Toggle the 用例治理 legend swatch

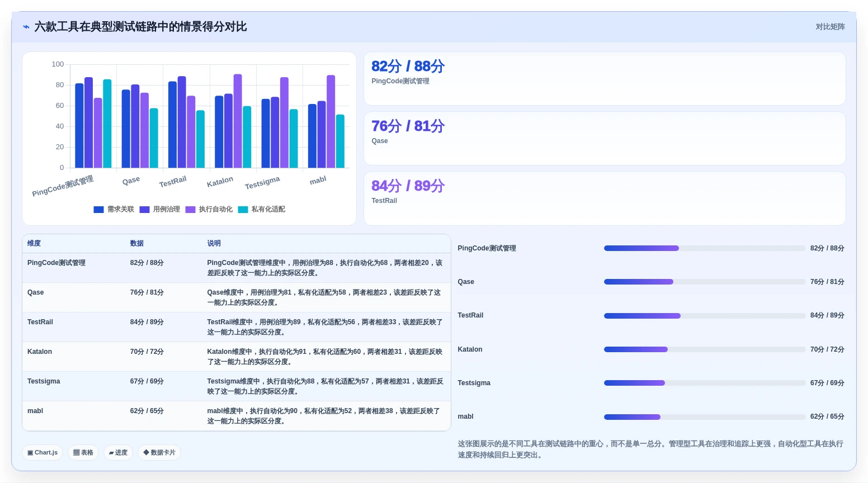(145, 210)
